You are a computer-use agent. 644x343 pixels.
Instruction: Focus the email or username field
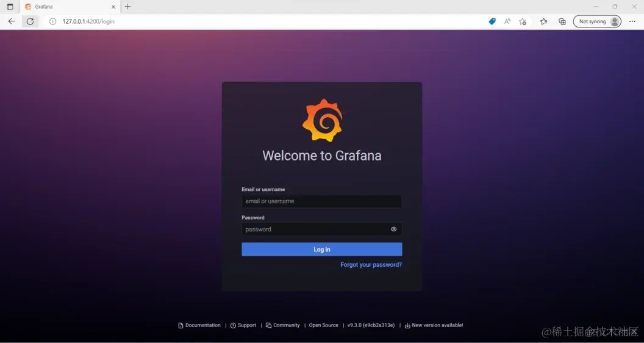click(321, 201)
